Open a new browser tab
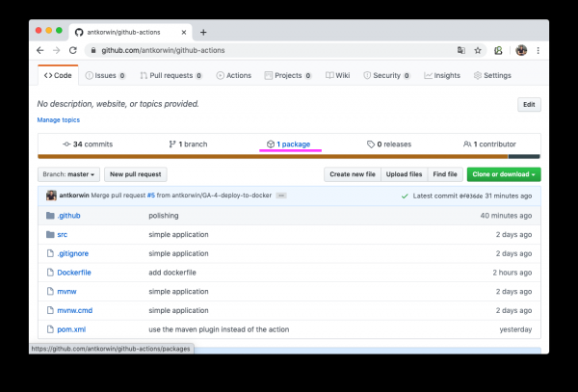Viewport: 578px width, 392px height. pyautogui.click(x=202, y=32)
